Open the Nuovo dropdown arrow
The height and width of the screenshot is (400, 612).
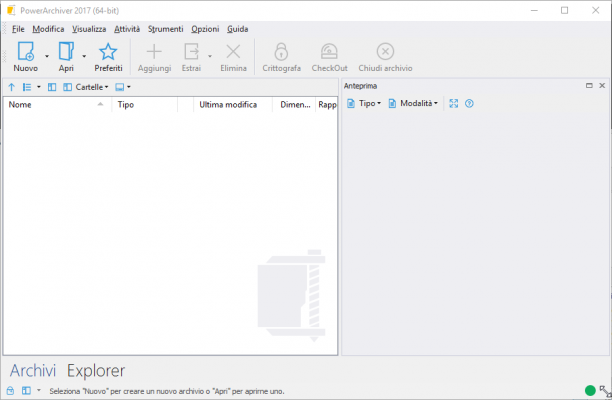(x=47, y=56)
